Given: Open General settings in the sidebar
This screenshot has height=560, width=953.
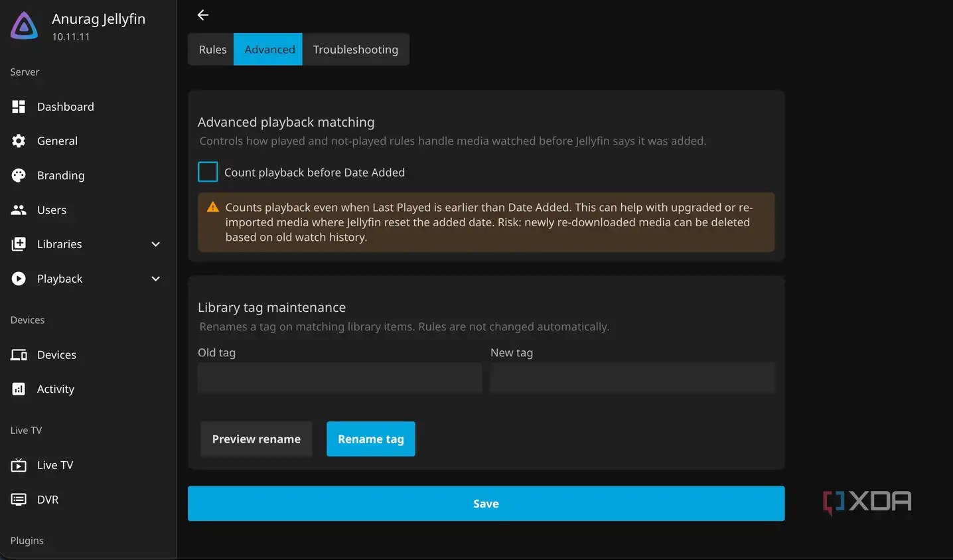Looking at the screenshot, I should [57, 141].
